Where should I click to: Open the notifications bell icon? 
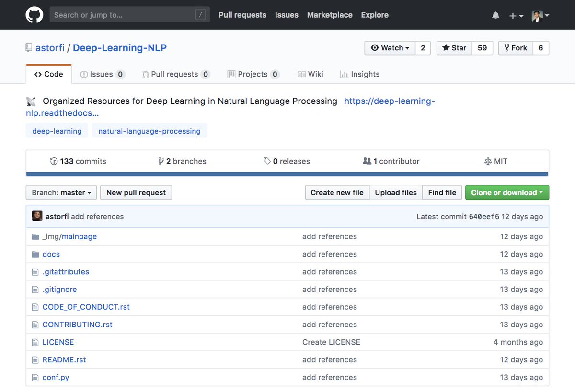pos(495,15)
